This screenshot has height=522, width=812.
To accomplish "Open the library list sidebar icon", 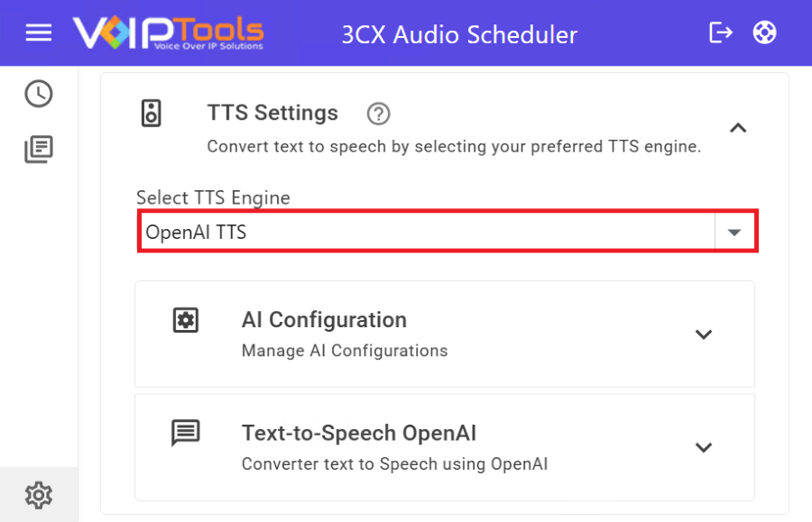I will click(39, 150).
